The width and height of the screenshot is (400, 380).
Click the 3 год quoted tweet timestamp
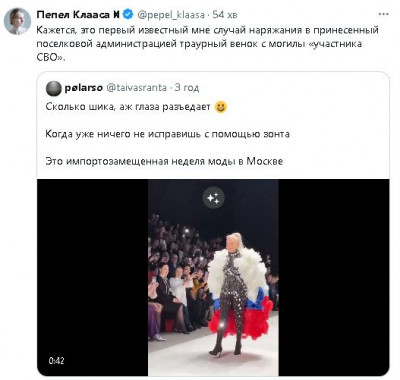(x=187, y=88)
